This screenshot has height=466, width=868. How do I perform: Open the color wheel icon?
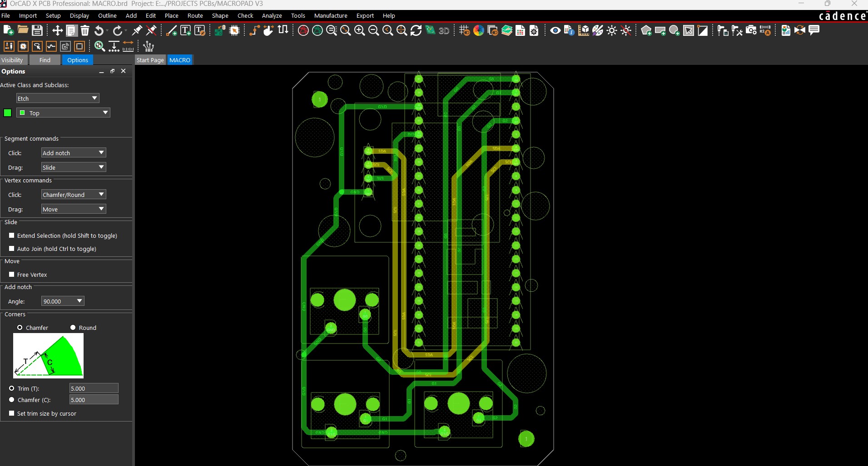[478, 30]
